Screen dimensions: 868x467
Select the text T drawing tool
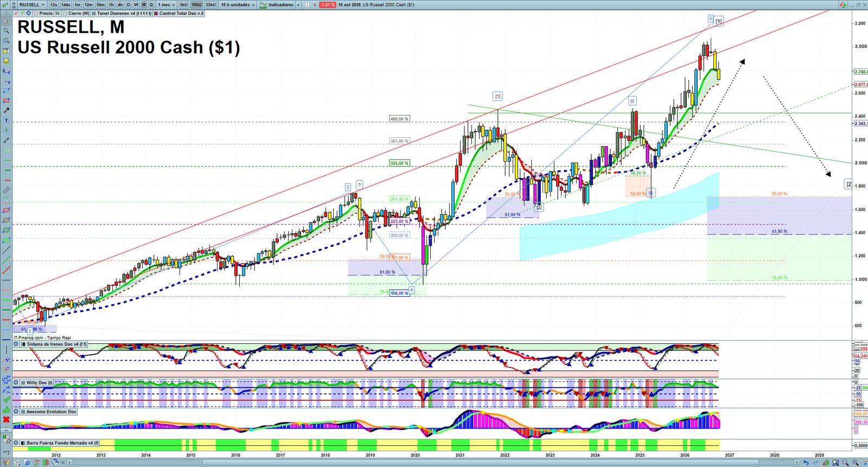6,120
